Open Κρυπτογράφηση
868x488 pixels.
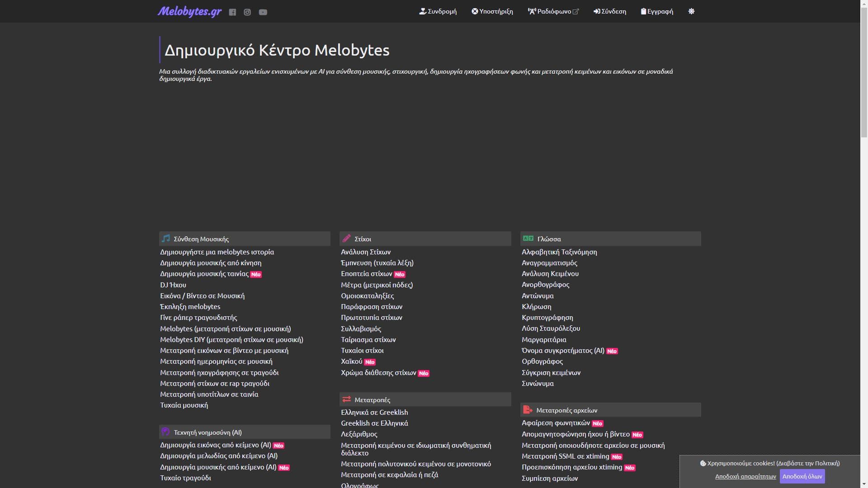547,318
